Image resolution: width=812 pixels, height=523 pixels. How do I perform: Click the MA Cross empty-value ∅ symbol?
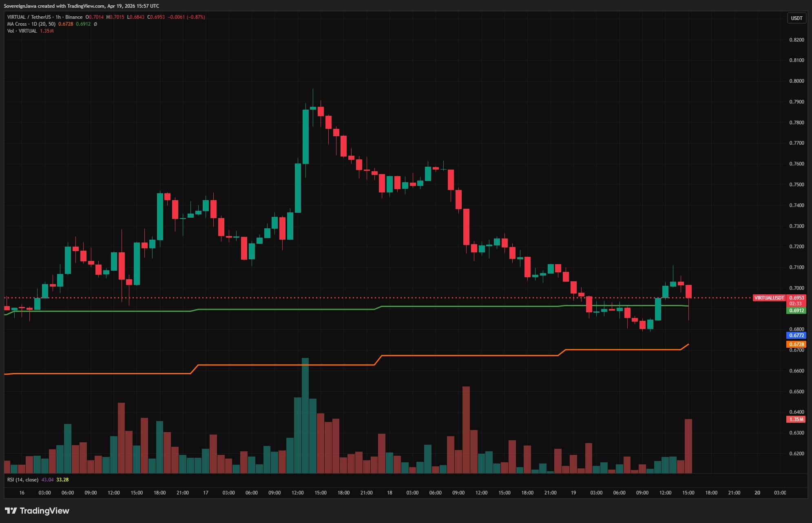pos(95,24)
